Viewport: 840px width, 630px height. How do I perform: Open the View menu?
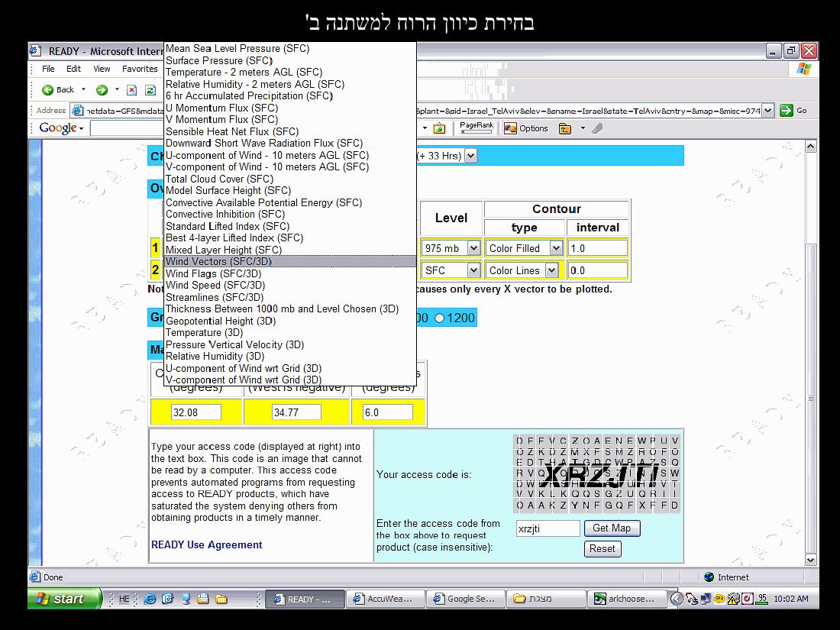(102, 69)
